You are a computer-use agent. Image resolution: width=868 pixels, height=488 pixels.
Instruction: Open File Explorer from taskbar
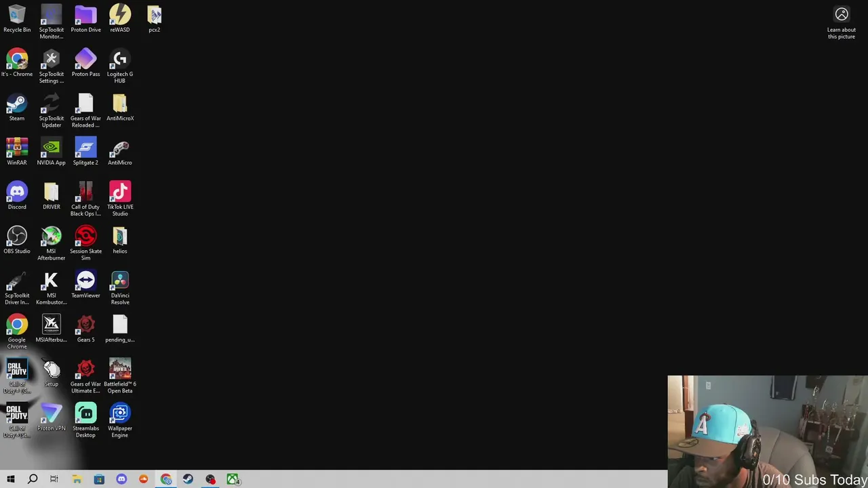click(x=77, y=479)
